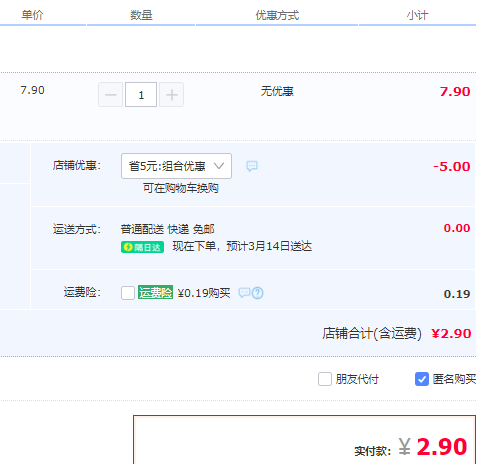Open the 省5元:组合优惠 store discount dropdown
The width and height of the screenshot is (482, 464).
click(176, 166)
